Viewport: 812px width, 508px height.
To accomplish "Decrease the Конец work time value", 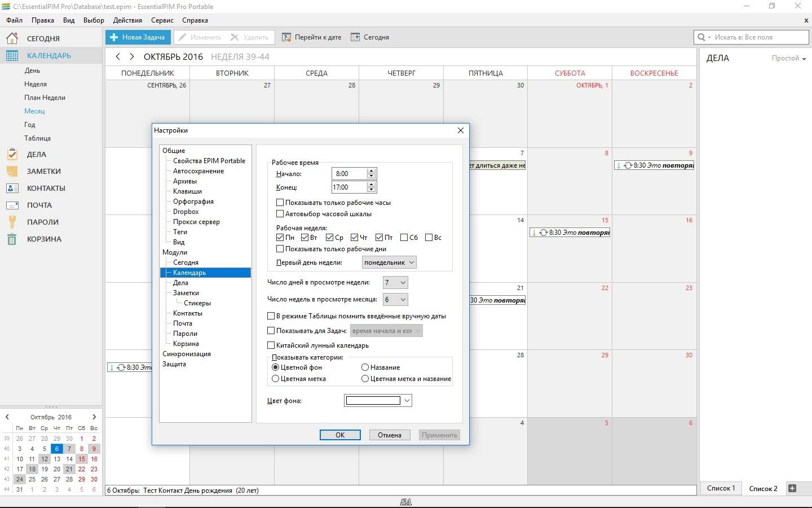I will pos(371,190).
